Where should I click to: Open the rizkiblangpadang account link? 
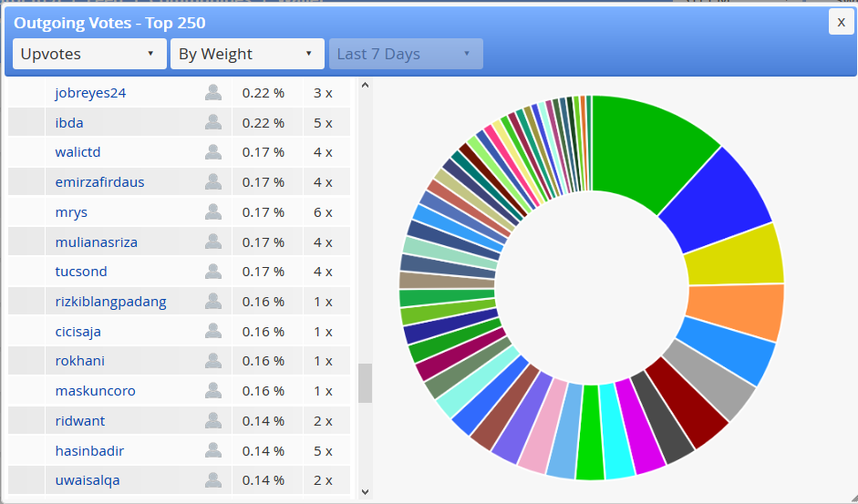point(110,302)
